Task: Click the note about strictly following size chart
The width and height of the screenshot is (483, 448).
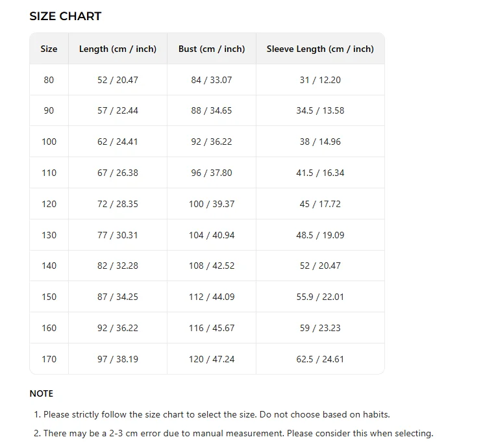Action: [x=212, y=414]
